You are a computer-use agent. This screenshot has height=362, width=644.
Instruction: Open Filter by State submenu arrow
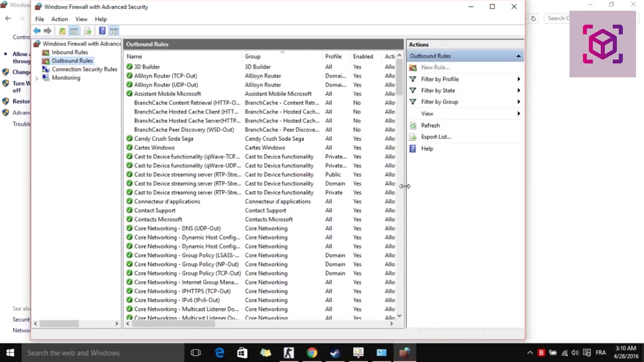(519, 90)
